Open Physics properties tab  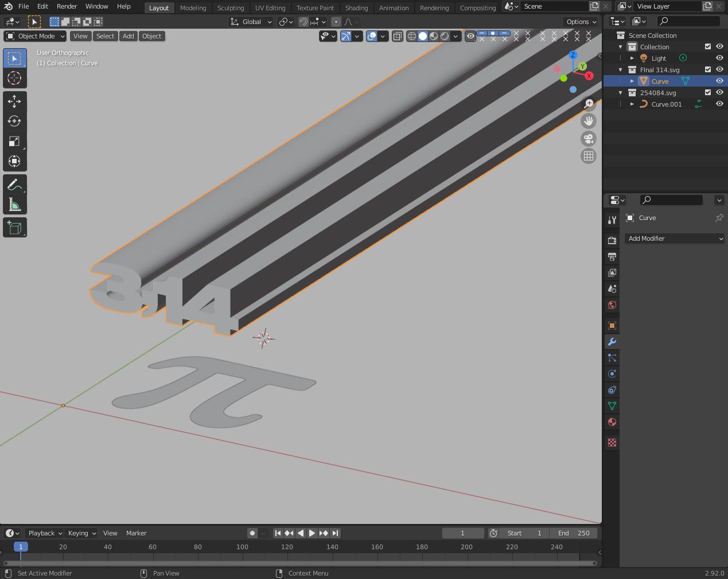[x=612, y=374]
